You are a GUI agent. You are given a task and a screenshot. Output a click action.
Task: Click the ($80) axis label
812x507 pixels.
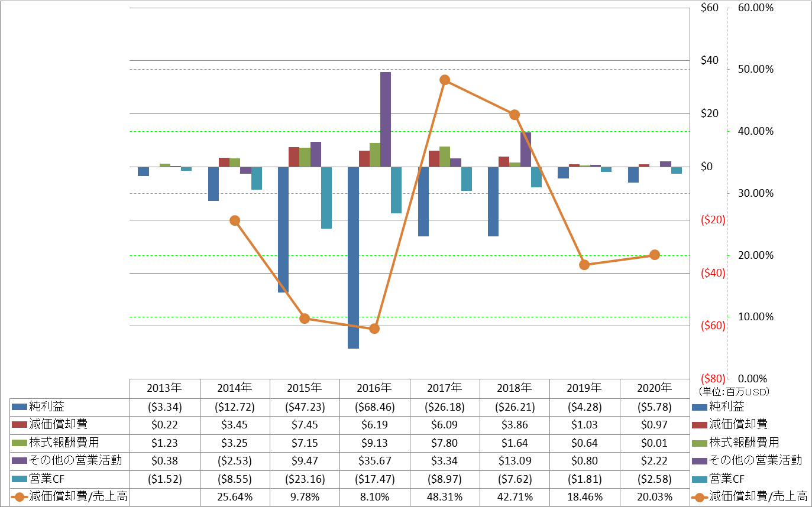(713, 378)
